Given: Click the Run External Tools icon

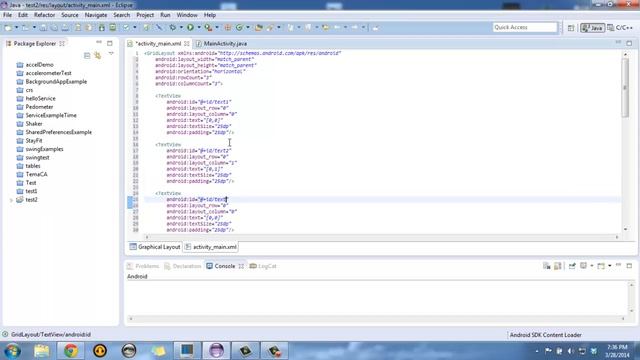Looking at the screenshot, I should [208, 27].
